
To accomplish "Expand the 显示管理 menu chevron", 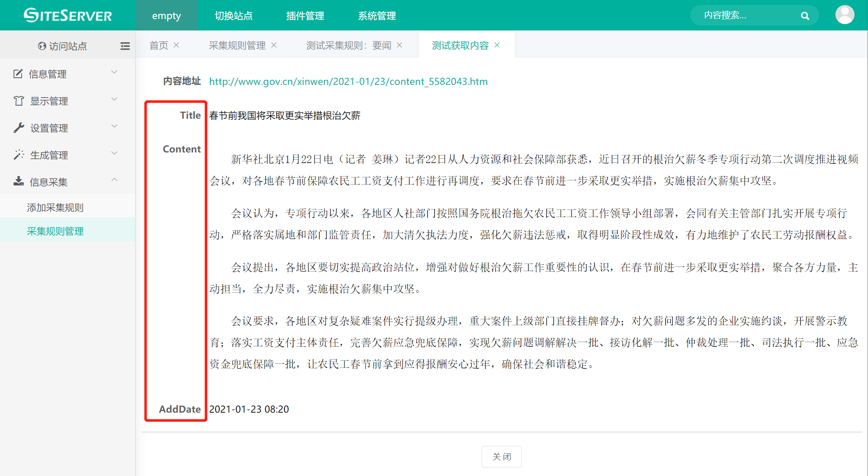I will [114, 99].
